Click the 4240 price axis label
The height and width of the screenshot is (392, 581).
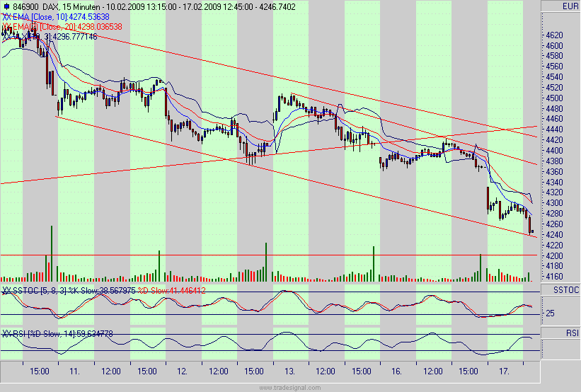coord(555,234)
